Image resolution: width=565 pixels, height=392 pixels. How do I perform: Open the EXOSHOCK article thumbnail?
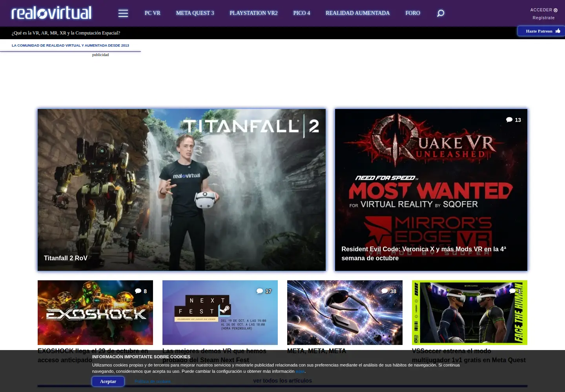(95, 312)
